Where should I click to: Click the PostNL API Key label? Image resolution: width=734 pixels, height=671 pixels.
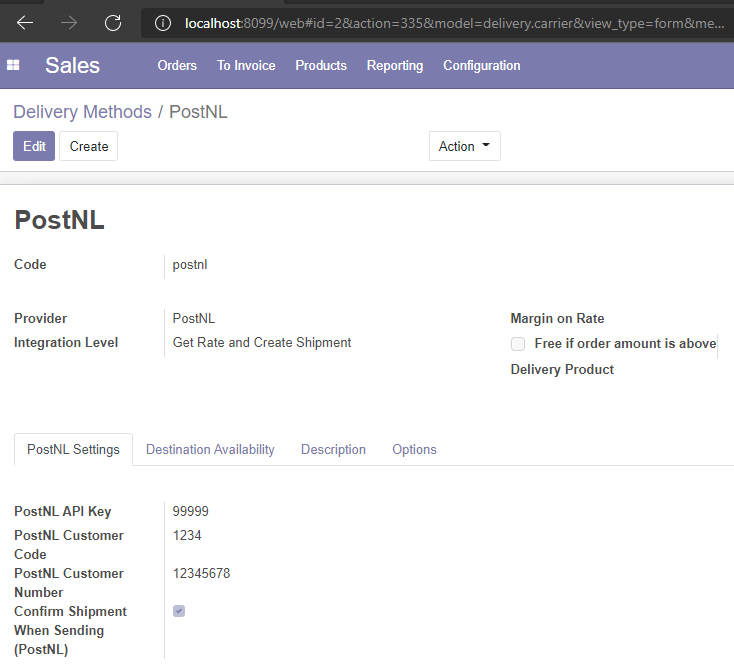63,511
